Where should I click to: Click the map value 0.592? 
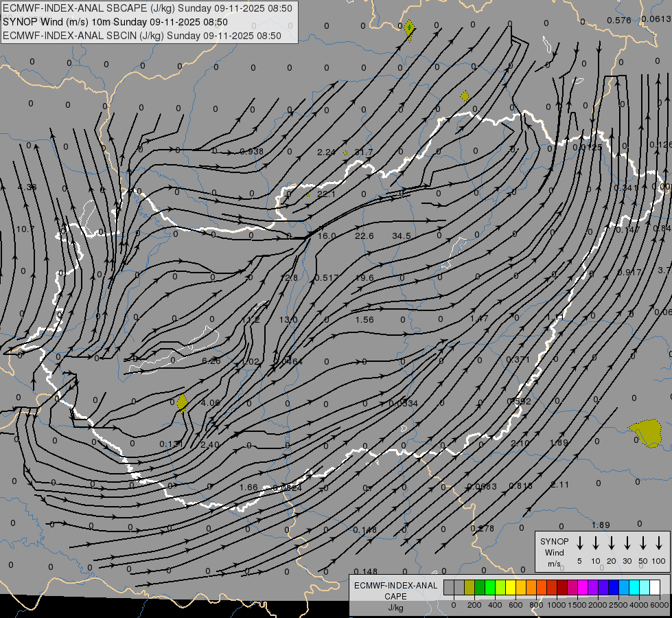tap(519, 402)
